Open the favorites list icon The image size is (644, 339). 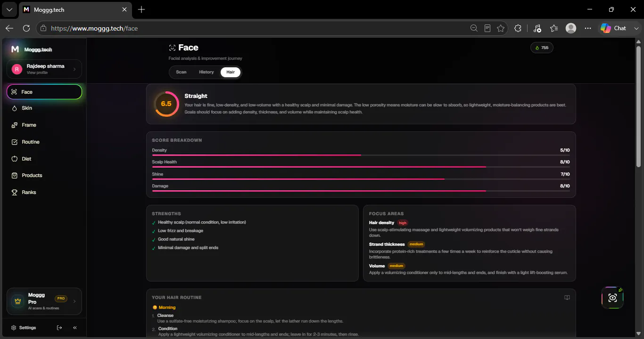(554, 28)
